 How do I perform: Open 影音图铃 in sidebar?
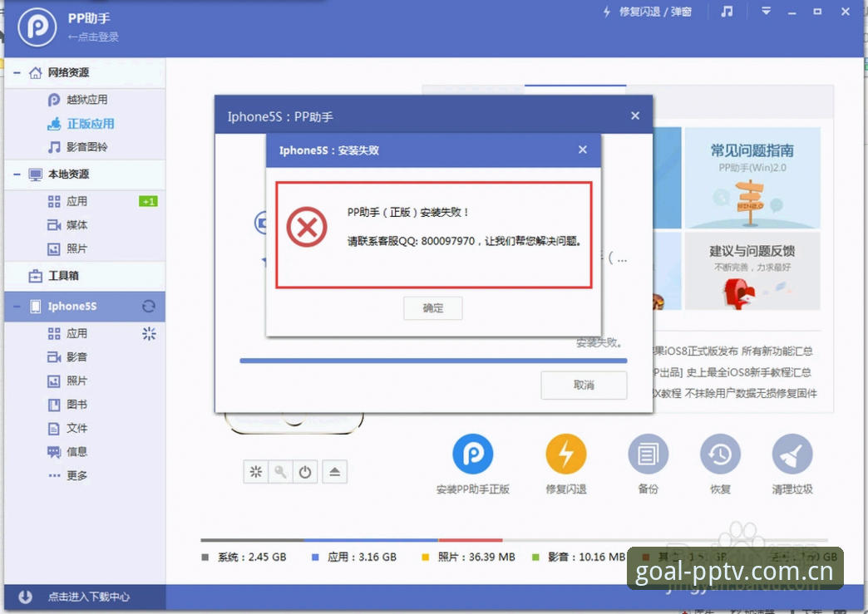pos(78,146)
